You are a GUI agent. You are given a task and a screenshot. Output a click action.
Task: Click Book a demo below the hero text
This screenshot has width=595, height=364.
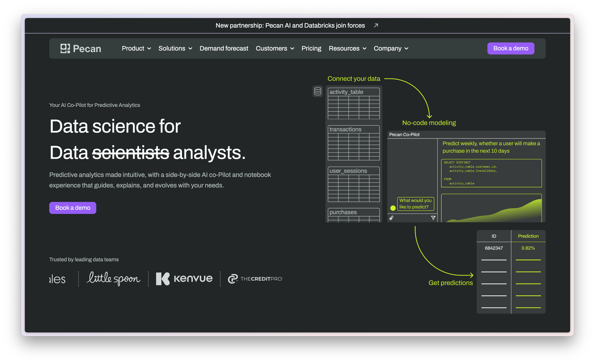[x=73, y=208]
